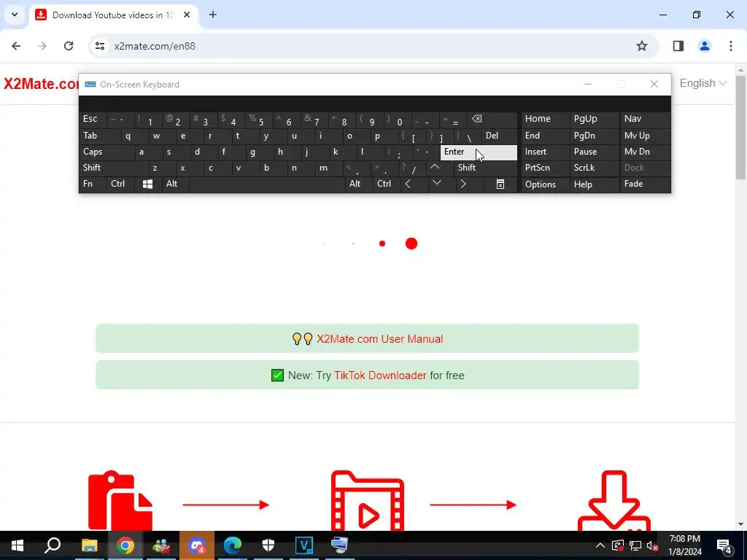Click the Mv Dn key
Viewport: 747px width, 560px height.
click(645, 152)
